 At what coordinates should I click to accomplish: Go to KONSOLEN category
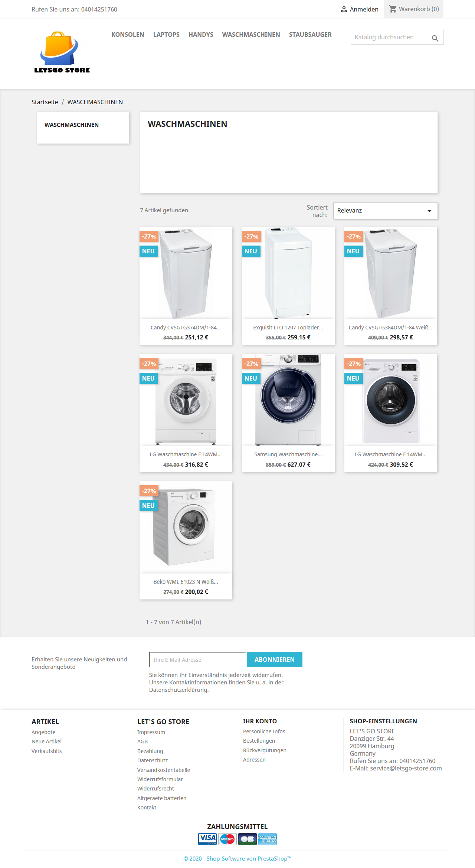coord(128,34)
